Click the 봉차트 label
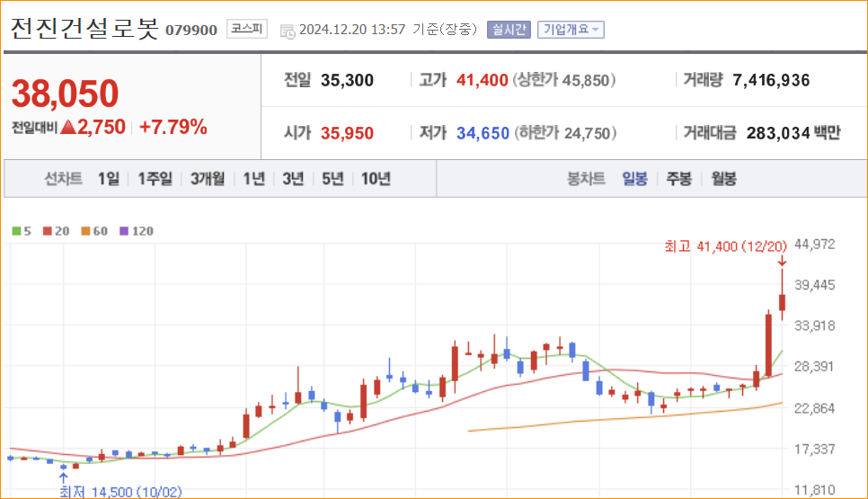The image size is (868, 499). click(586, 178)
